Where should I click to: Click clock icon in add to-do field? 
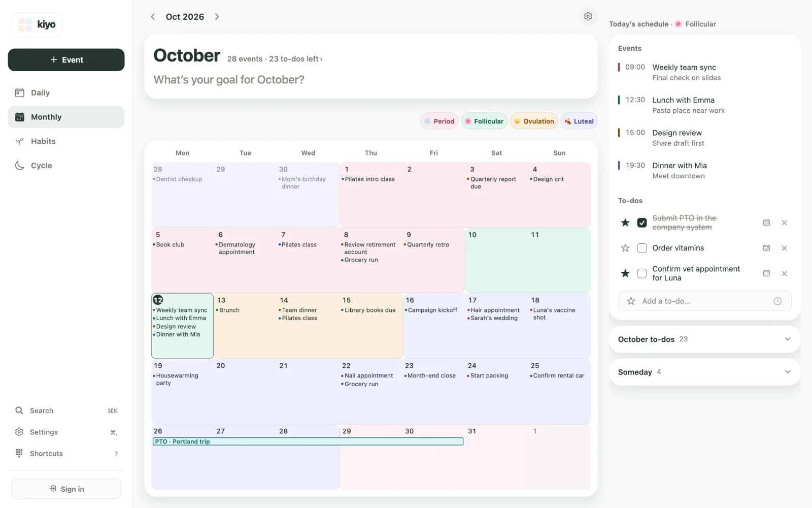(x=777, y=301)
